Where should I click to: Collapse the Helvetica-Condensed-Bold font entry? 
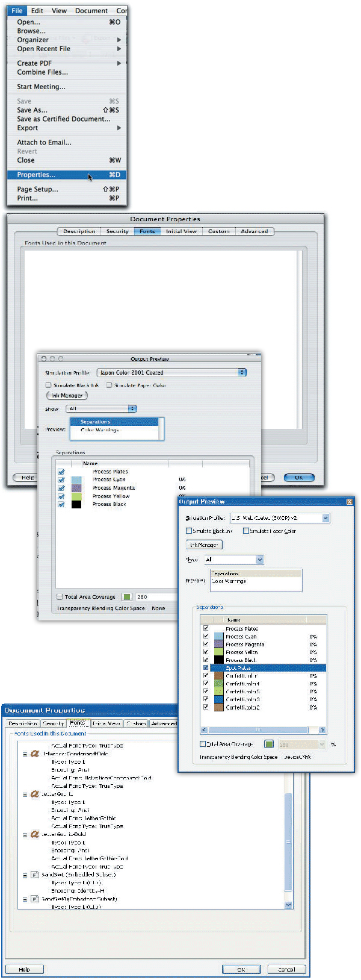[25, 754]
